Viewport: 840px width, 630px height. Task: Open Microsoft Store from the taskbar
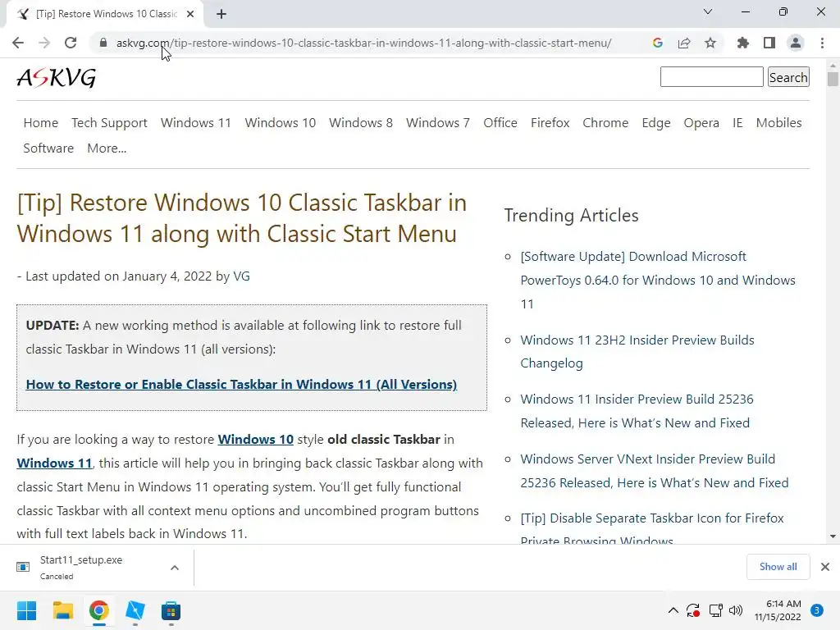pyautogui.click(x=171, y=610)
